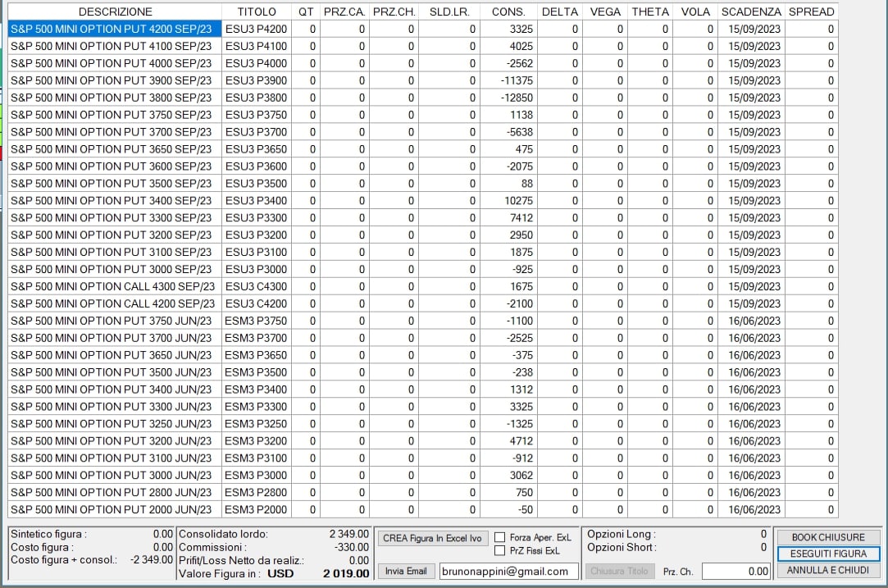Click the SCADENZA column header
Image resolution: width=888 pixels, height=588 pixels.
pos(752,12)
